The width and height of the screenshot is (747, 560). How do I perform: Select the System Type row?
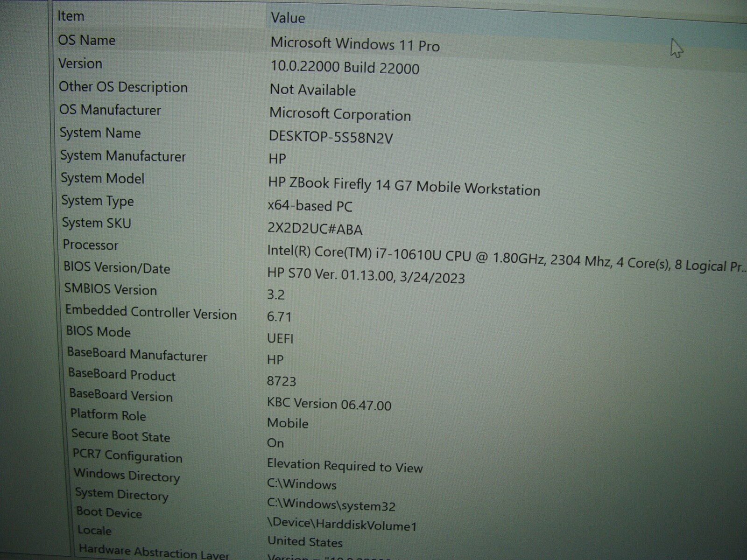tap(98, 201)
